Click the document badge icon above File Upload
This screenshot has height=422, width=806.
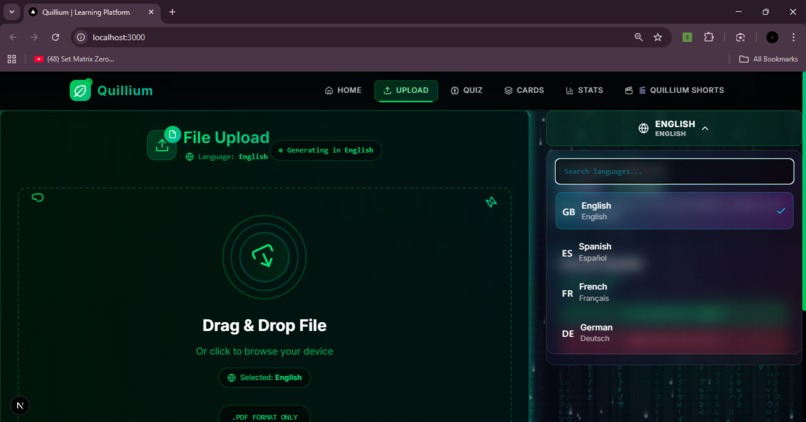pyautogui.click(x=173, y=134)
